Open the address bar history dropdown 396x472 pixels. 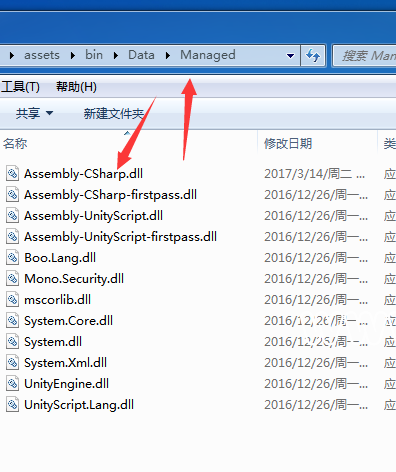[x=290, y=56]
